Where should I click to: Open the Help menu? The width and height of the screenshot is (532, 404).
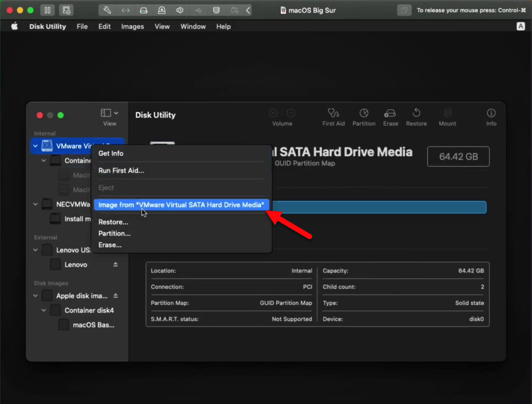tap(223, 27)
